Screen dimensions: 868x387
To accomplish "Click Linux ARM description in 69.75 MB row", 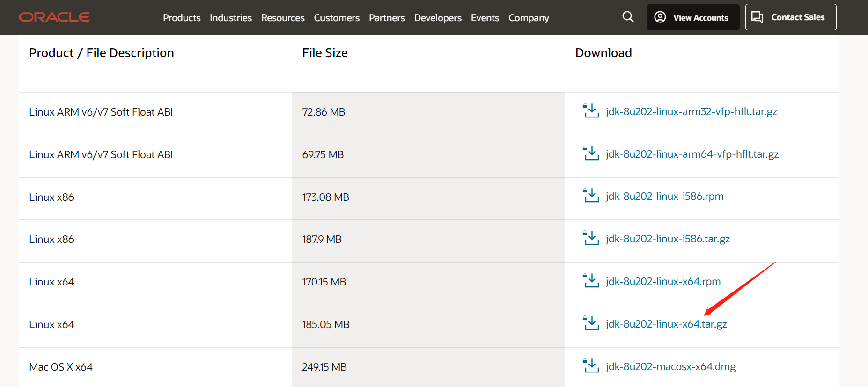I will click(101, 154).
